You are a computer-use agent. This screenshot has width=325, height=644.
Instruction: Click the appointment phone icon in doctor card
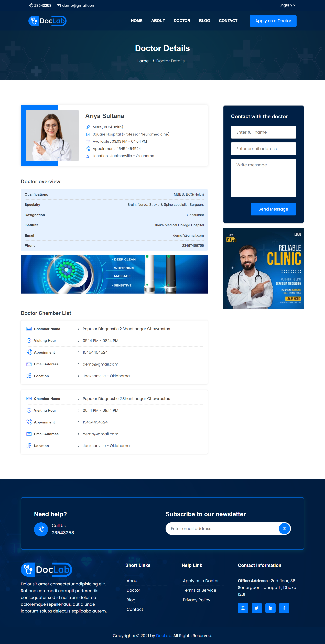coord(88,149)
